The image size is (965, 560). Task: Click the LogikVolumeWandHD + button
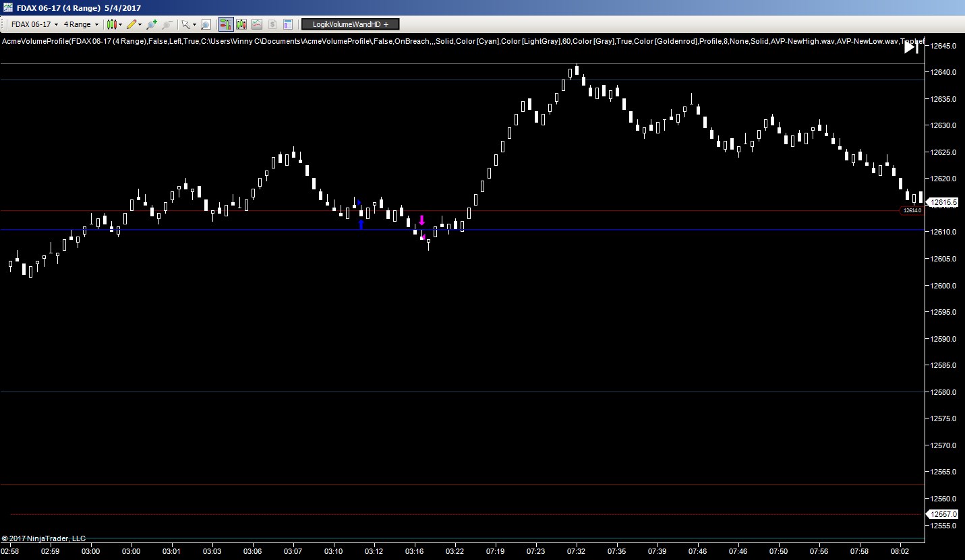pyautogui.click(x=349, y=24)
